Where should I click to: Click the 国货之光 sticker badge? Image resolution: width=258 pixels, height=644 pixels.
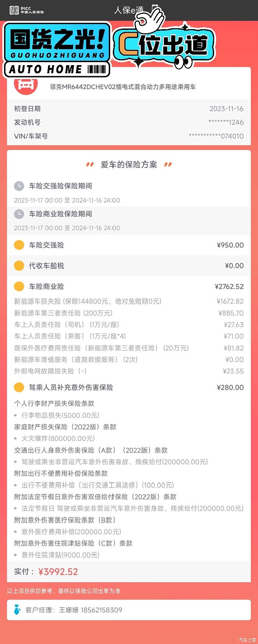pyautogui.click(x=57, y=50)
